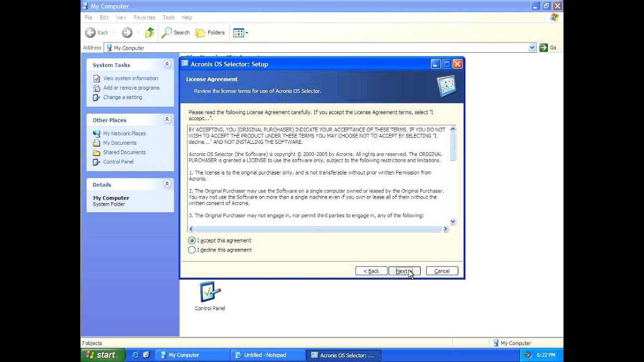The height and width of the screenshot is (362, 644).
Task: Select I accept this agreement
Action: [219, 241]
